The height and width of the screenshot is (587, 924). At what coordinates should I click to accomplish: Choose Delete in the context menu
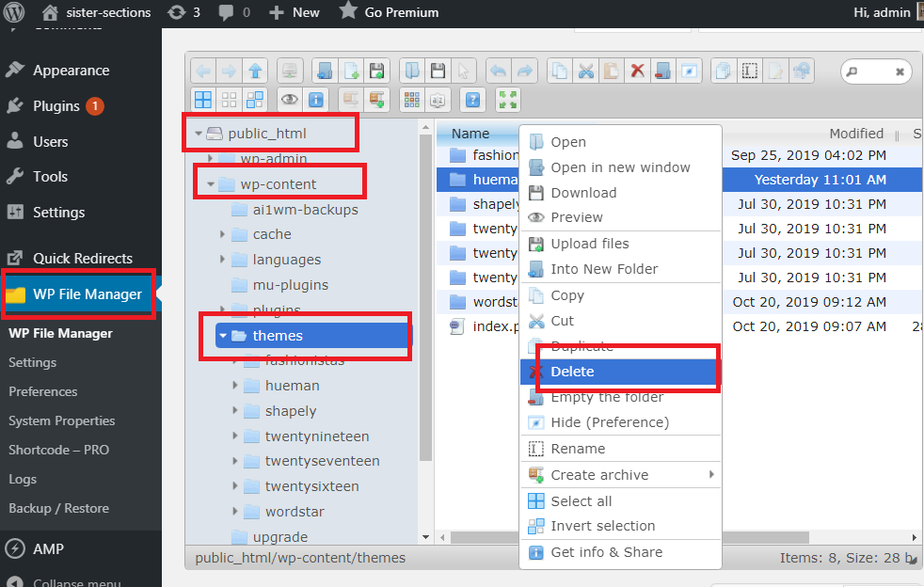coord(620,372)
